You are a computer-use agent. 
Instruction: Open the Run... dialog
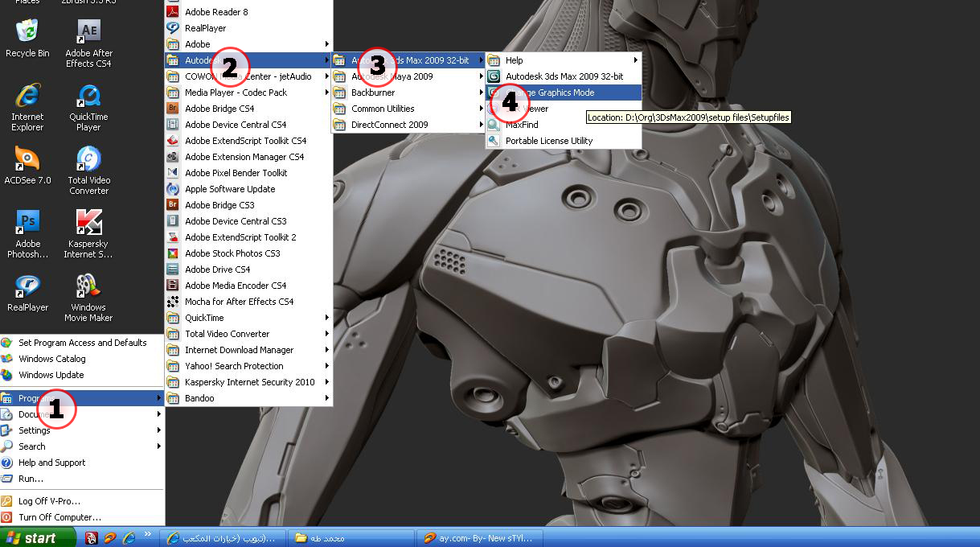(x=82, y=479)
